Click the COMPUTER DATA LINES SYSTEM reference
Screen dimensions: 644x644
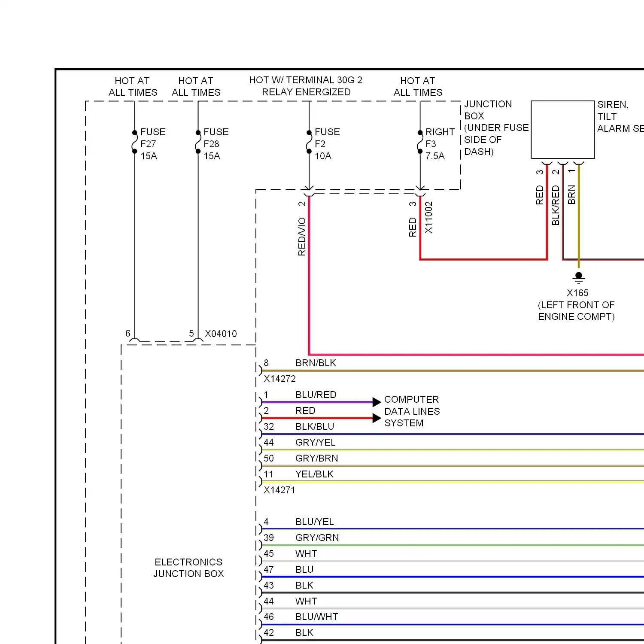tap(412, 411)
